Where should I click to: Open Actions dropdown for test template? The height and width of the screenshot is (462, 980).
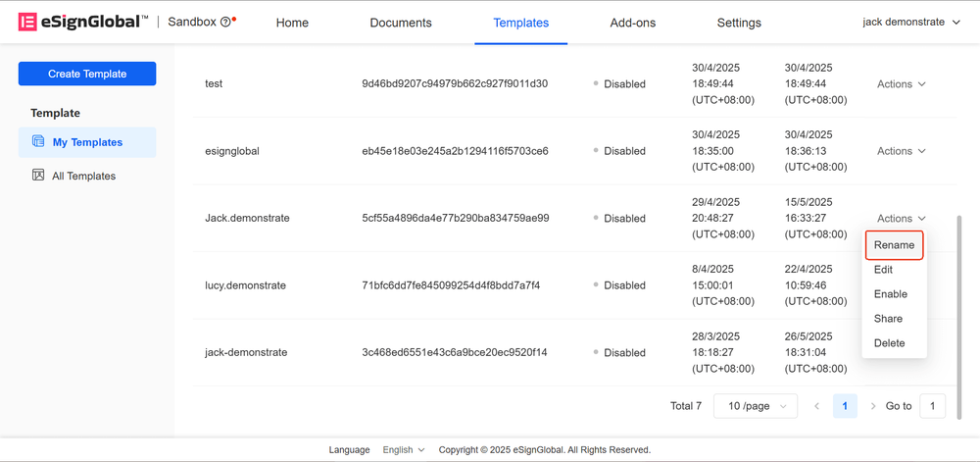tap(901, 84)
